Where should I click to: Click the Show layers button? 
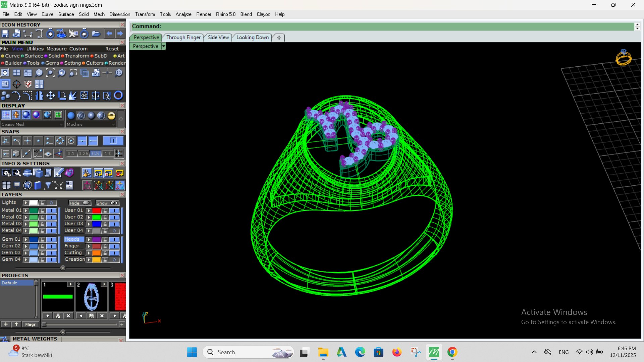coord(107,203)
